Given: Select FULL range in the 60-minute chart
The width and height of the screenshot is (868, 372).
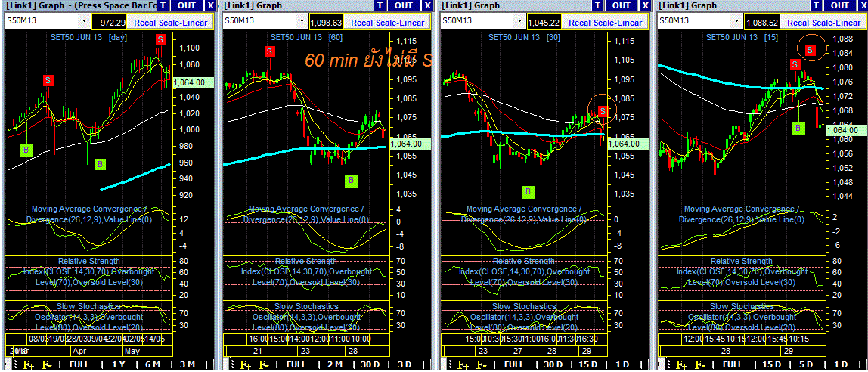Looking at the screenshot, I should coord(296,364).
